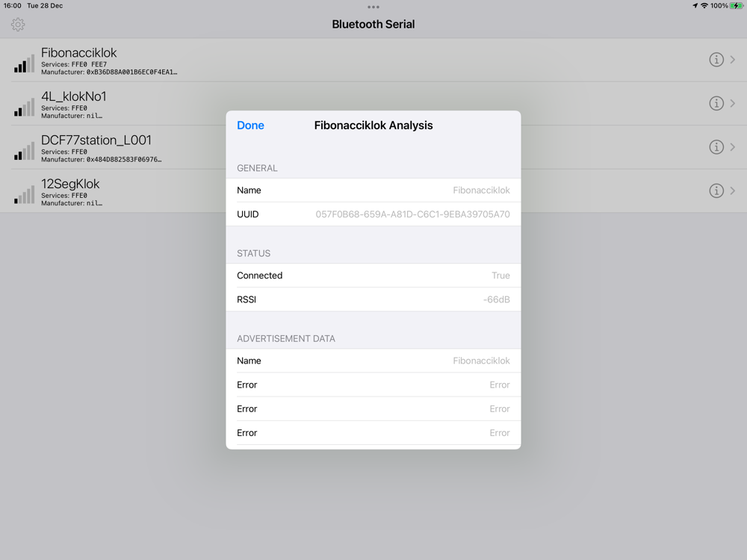
Task: Select 4L_klokNo1 device name in list
Action: pyautogui.click(x=74, y=96)
